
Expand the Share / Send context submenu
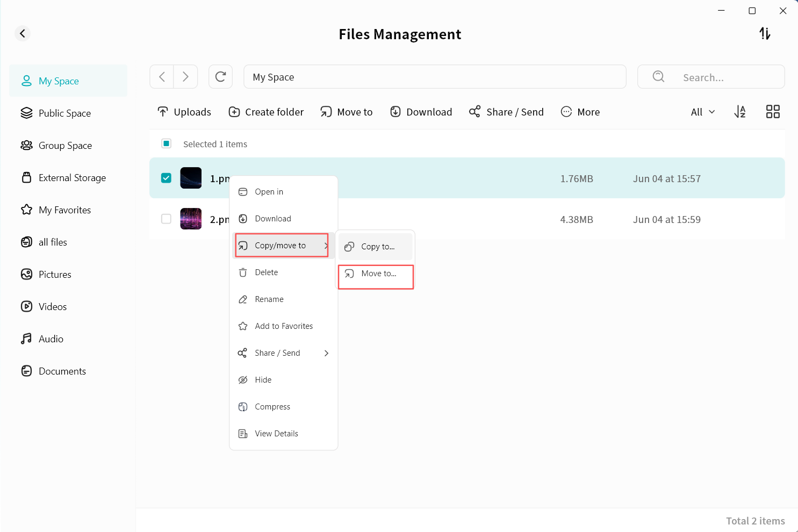pos(326,353)
